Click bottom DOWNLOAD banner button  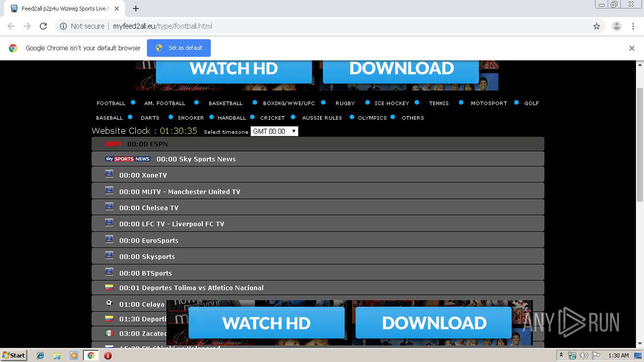(434, 323)
